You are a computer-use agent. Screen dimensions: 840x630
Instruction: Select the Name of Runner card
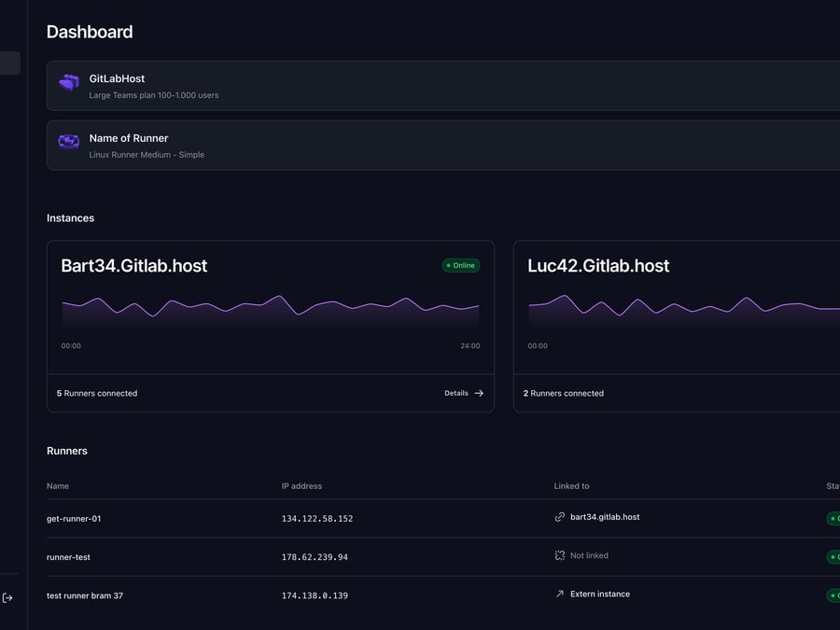(439, 145)
